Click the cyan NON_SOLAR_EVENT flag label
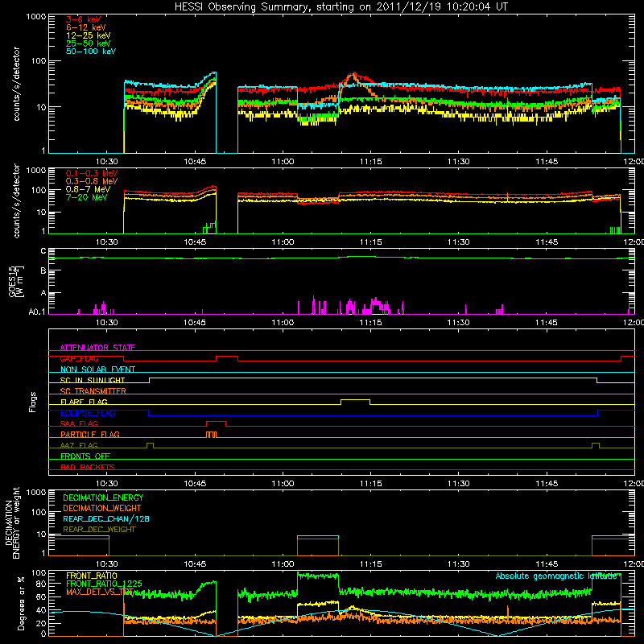 97,369
